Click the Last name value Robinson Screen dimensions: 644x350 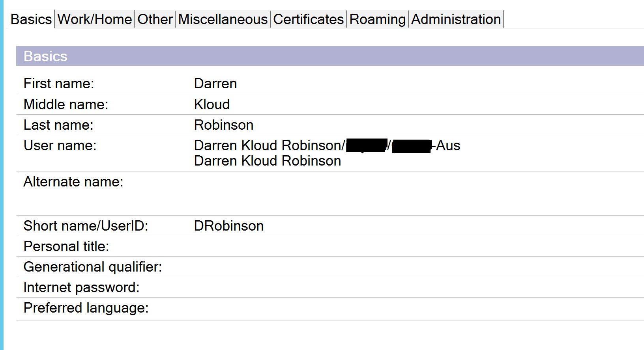(224, 125)
